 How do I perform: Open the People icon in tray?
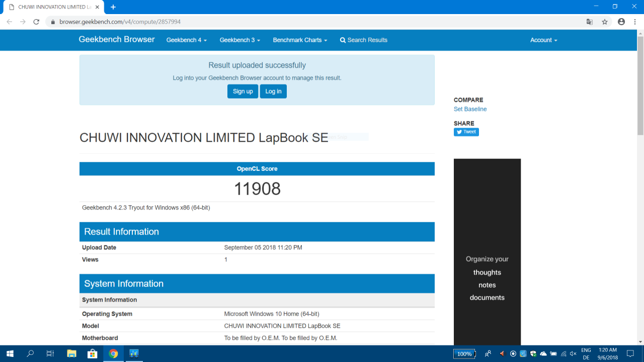488,354
